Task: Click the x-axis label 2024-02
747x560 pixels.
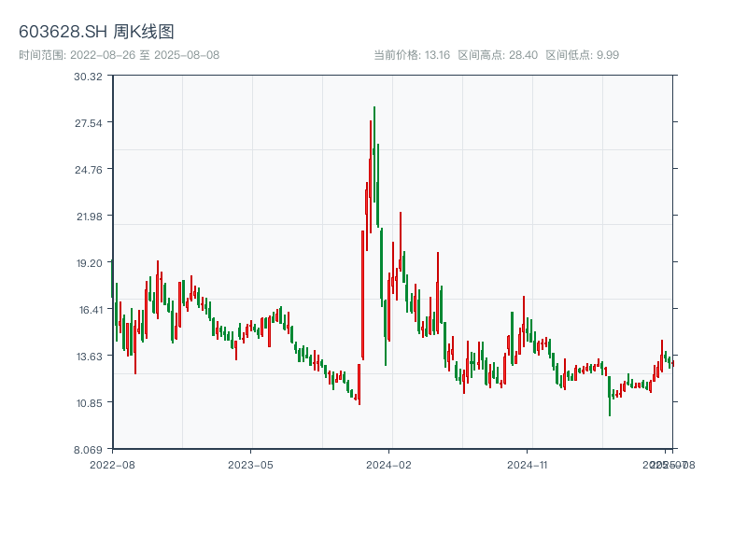Action: pos(388,465)
